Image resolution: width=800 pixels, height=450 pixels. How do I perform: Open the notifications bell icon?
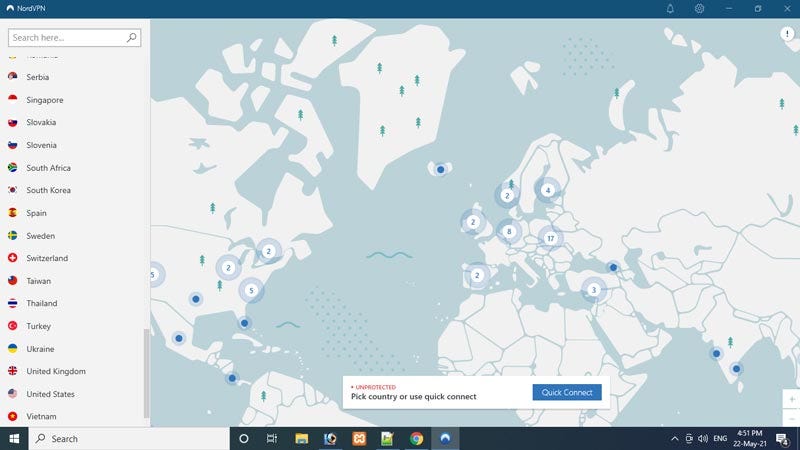click(670, 9)
